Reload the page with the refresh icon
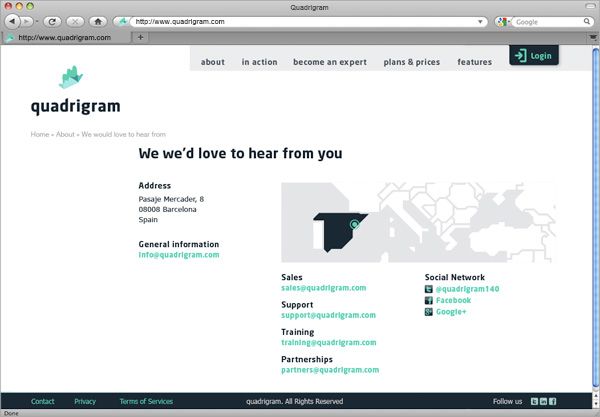This screenshot has width=600, height=417. [52, 21]
